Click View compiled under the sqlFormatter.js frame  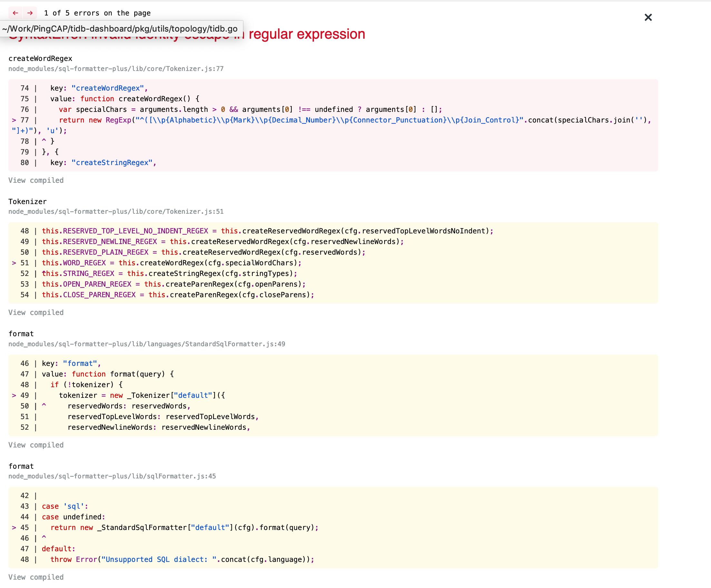coord(36,577)
